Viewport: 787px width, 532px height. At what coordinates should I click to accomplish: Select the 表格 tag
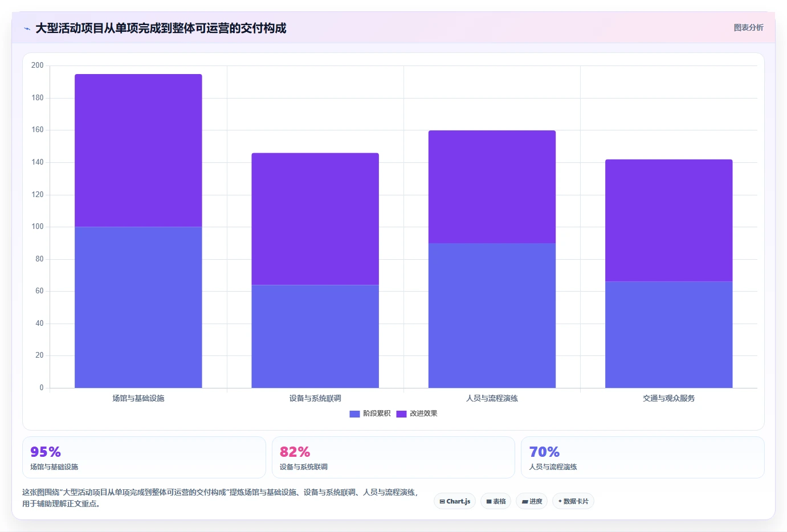(x=496, y=501)
